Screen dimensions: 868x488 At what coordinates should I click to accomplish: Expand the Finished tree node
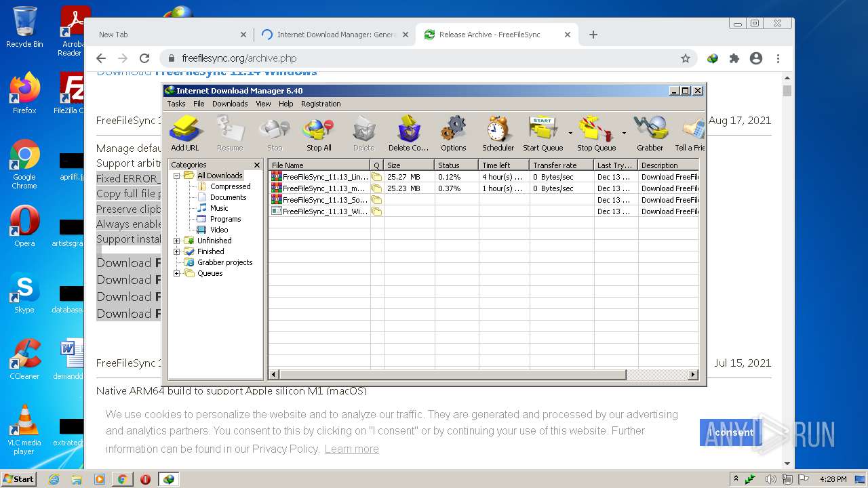pyautogui.click(x=177, y=251)
